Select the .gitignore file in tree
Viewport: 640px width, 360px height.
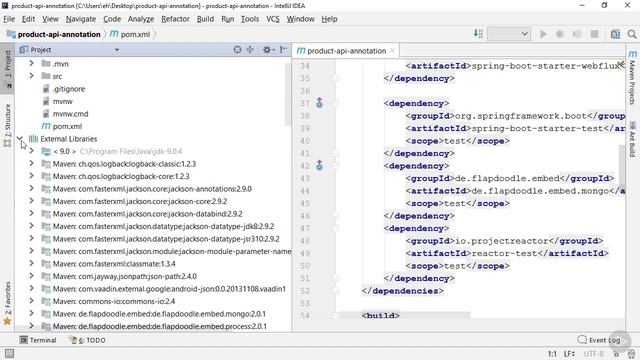(x=69, y=89)
